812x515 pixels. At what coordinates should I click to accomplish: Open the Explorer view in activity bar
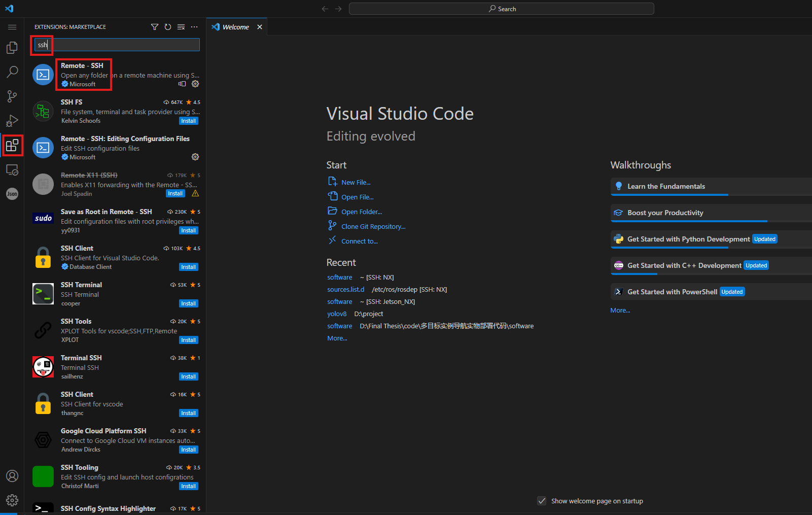click(x=12, y=48)
